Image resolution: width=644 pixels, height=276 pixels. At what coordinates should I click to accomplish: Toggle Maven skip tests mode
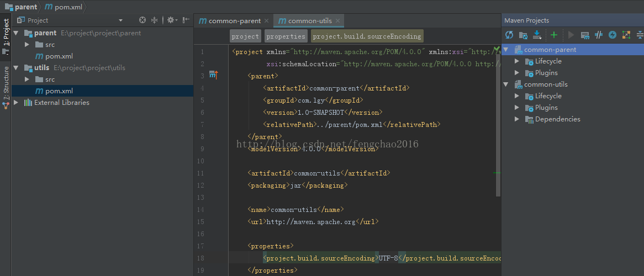point(613,35)
